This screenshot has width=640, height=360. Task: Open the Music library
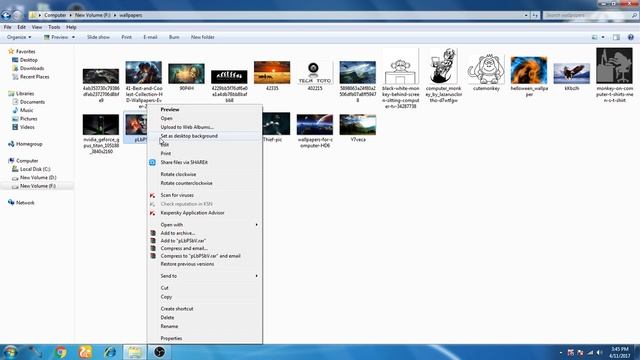click(x=26, y=111)
